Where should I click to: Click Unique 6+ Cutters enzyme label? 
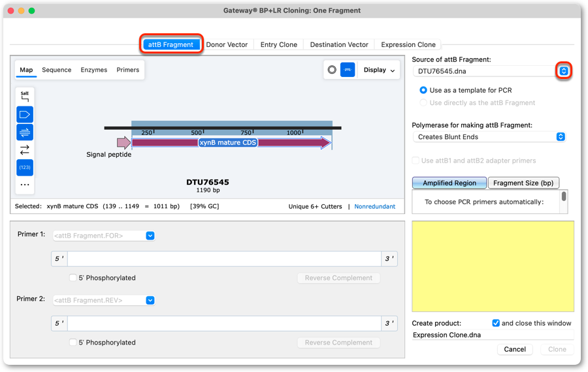coord(315,206)
